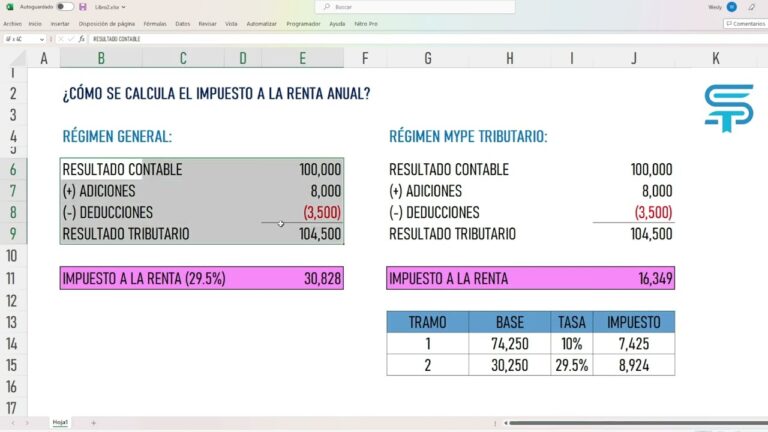Select the Hoja1 sheet tab
Screen dimensions: 768x432
point(60,422)
